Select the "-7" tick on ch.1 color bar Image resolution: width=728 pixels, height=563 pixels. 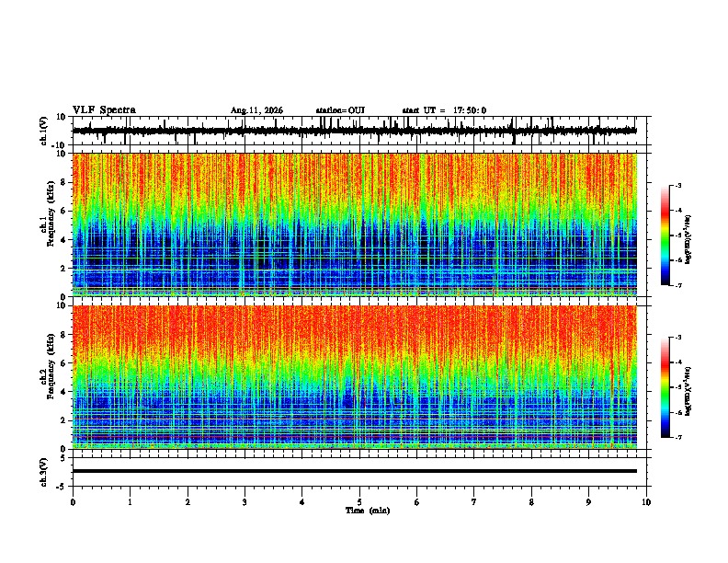click(677, 285)
